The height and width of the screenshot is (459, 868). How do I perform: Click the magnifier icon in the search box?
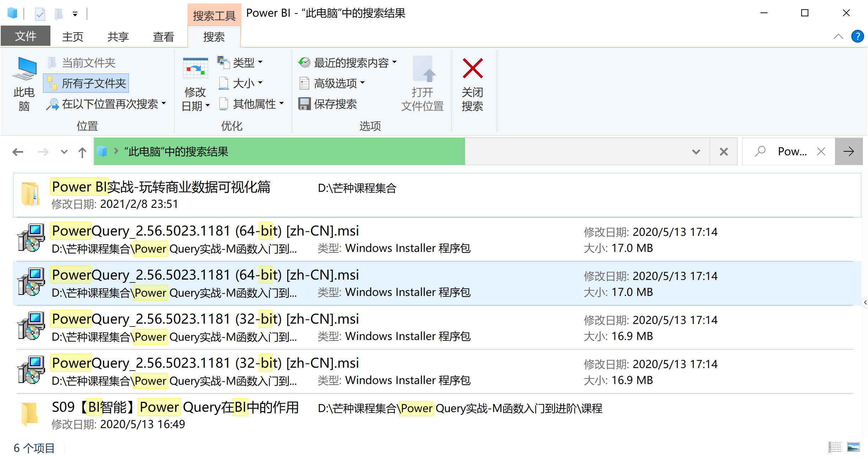click(x=760, y=152)
